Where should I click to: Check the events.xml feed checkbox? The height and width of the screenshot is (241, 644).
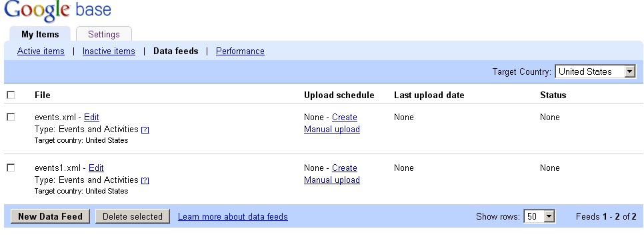click(x=11, y=117)
